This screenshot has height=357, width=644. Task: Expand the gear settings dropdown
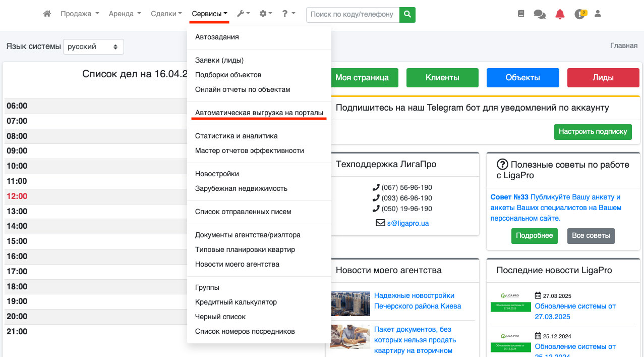[x=265, y=14]
